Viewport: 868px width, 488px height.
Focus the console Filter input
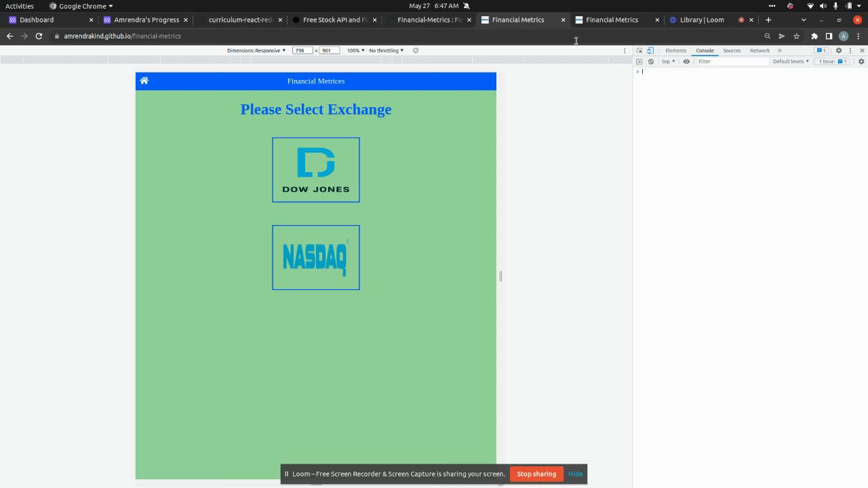(x=732, y=61)
